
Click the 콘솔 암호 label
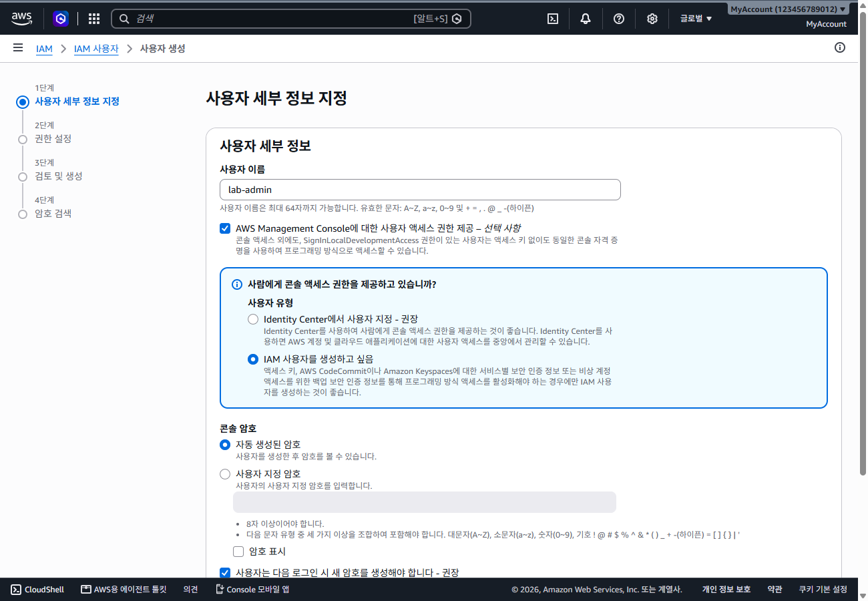(238, 428)
